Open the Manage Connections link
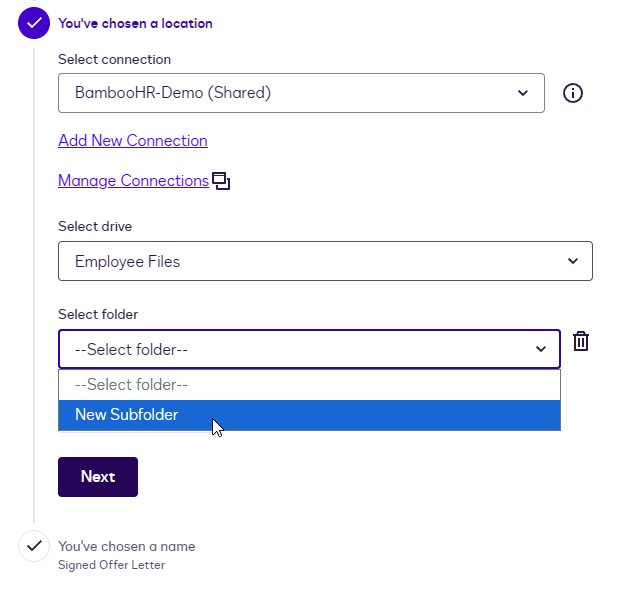The image size is (625, 613). pyautogui.click(x=133, y=181)
